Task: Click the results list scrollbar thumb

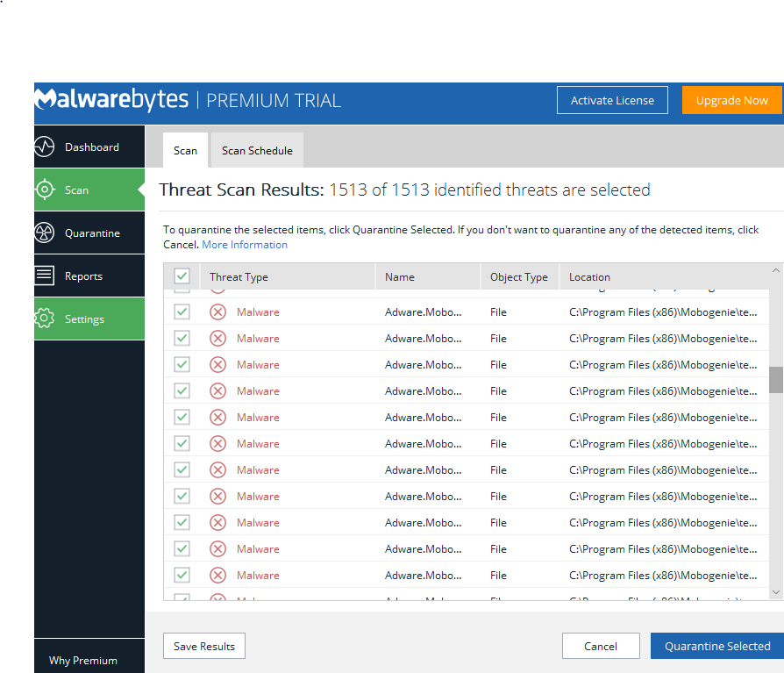Action: point(775,380)
